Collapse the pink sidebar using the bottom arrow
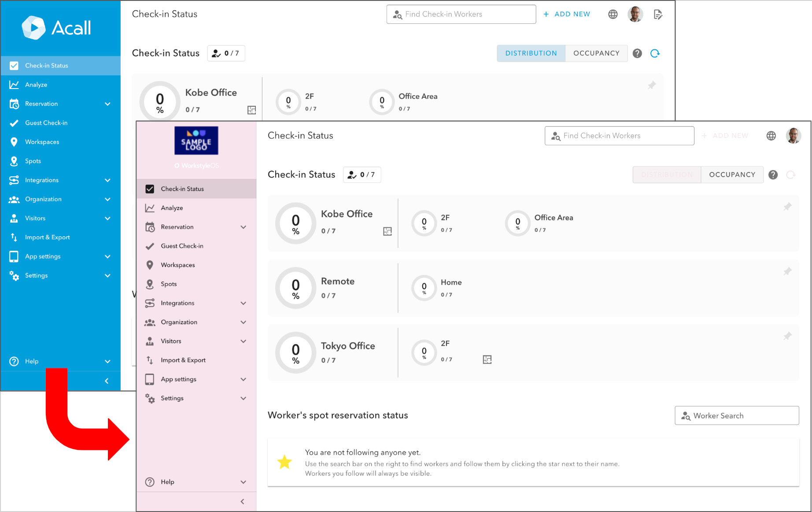Image resolution: width=812 pixels, height=512 pixels. [x=242, y=501]
